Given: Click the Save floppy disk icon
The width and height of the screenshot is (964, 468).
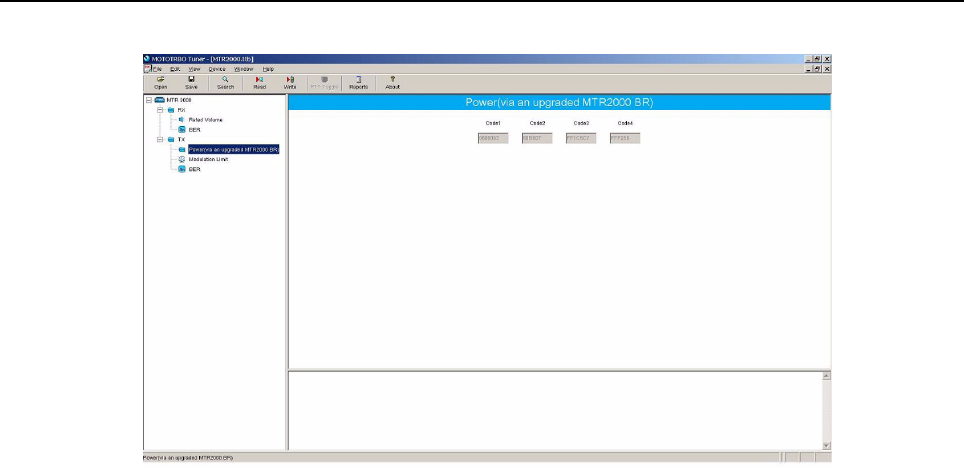Looking at the screenshot, I should 191,79.
